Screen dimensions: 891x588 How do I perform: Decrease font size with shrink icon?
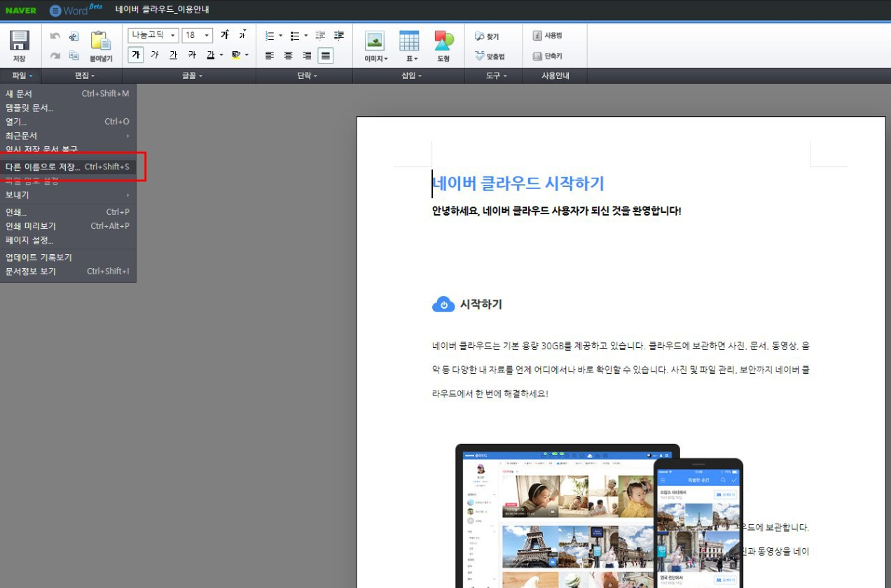click(242, 35)
